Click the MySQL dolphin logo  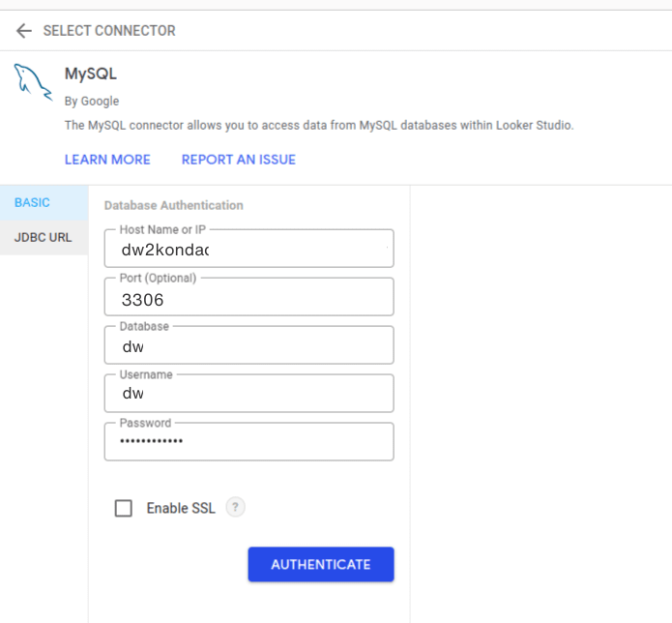[x=33, y=82]
